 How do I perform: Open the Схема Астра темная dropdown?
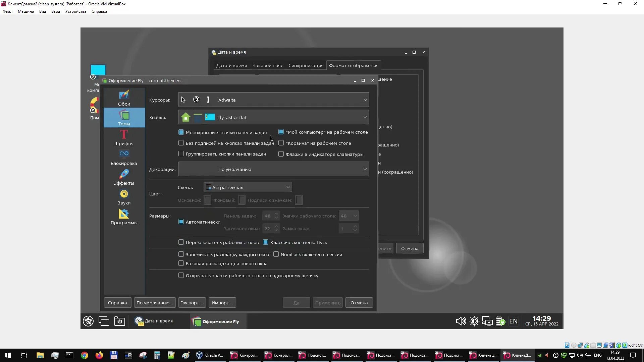[x=248, y=187]
